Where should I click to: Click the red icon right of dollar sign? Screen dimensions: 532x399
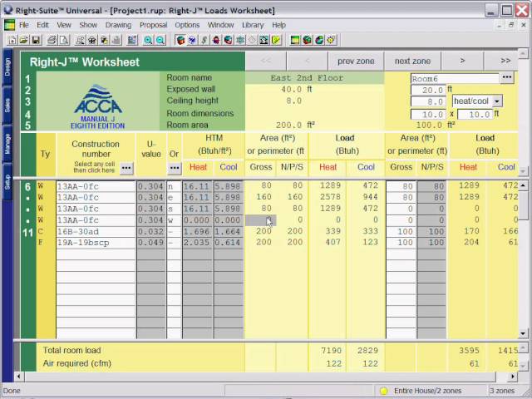216,40
